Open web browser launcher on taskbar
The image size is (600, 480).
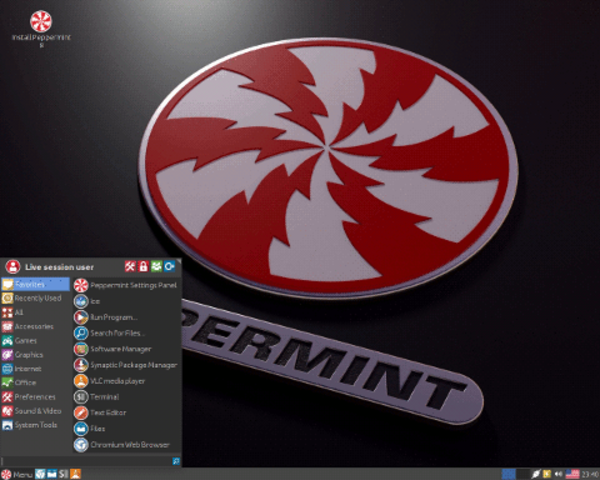click(40, 474)
